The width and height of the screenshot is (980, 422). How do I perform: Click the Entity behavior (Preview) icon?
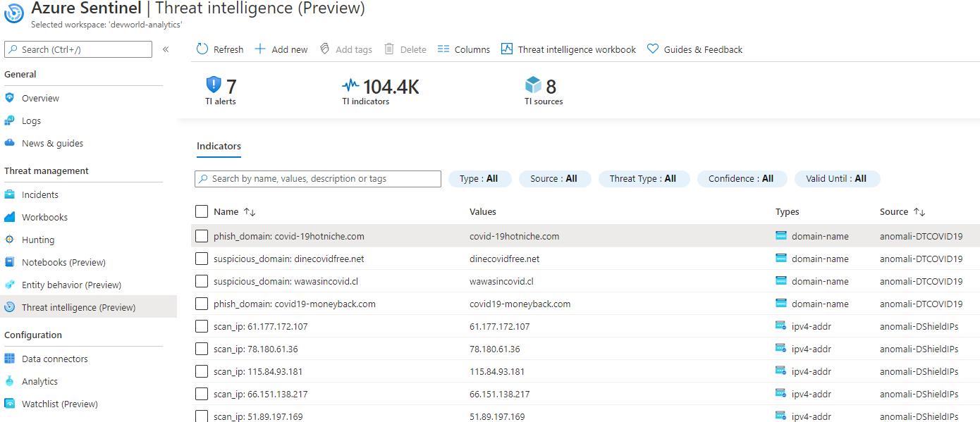point(9,285)
